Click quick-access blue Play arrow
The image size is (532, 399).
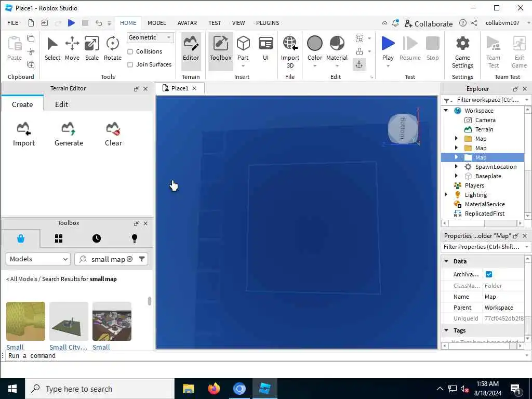(71, 23)
